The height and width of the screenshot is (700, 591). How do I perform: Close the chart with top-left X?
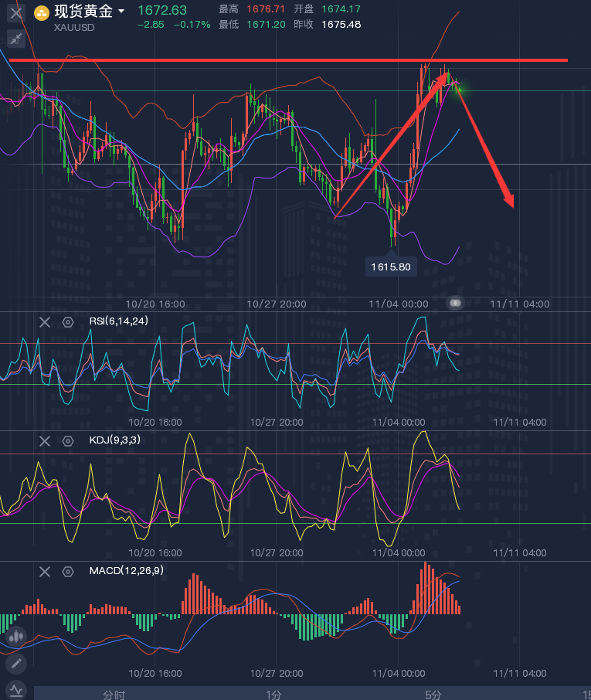pyautogui.click(x=16, y=12)
